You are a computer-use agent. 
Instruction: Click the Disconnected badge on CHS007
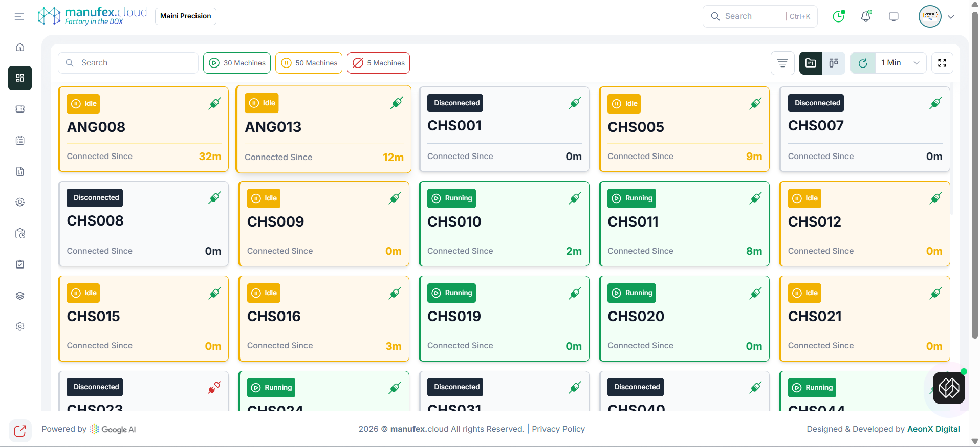[x=816, y=103]
